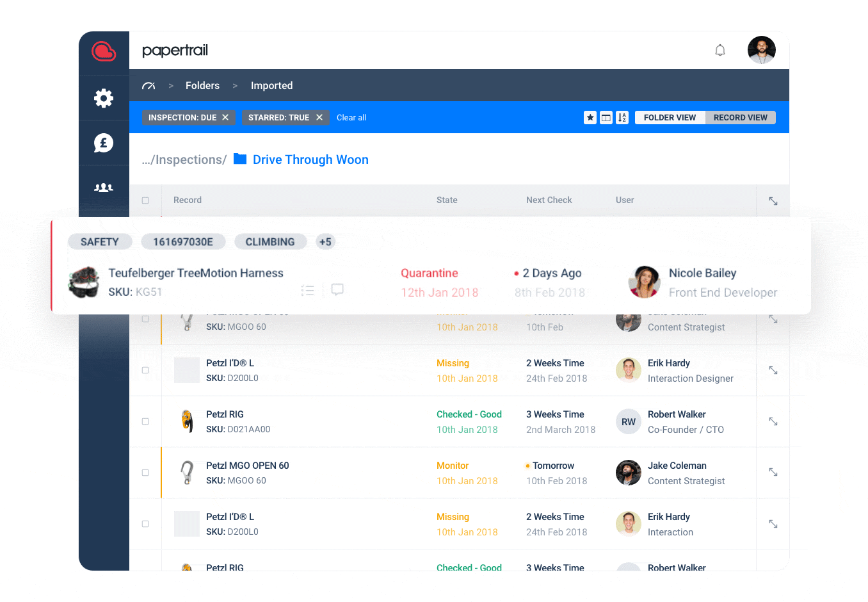Click the expand-all arrow in table header
The image size is (868, 602).
click(x=773, y=200)
